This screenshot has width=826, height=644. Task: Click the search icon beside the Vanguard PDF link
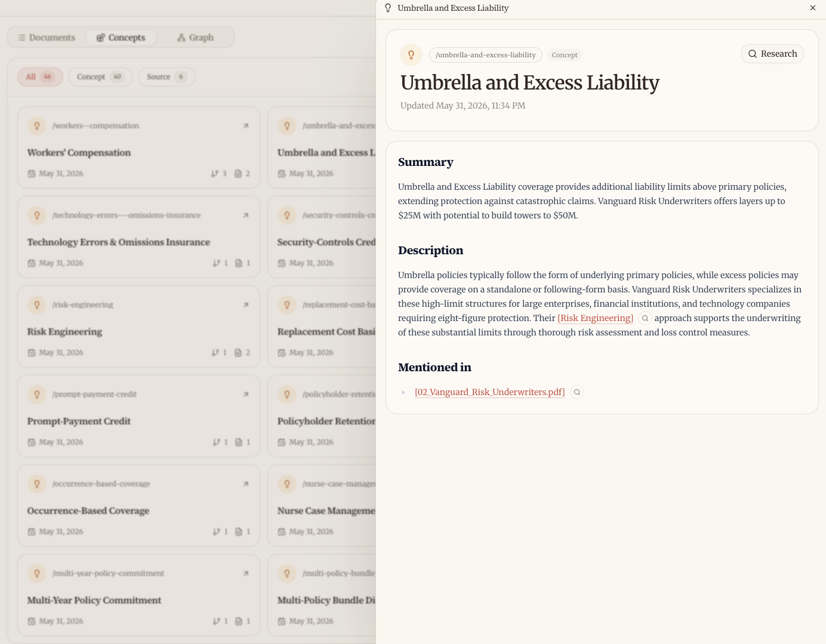[x=577, y=392]
